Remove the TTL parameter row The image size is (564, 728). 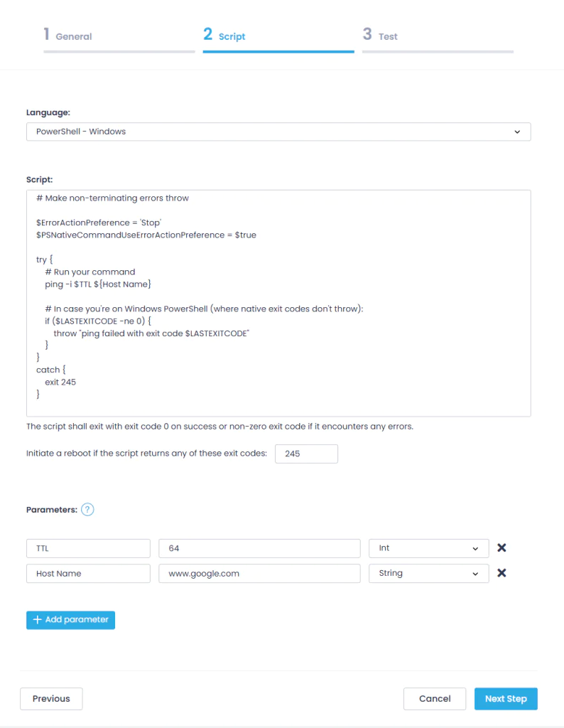pos(501,548)
